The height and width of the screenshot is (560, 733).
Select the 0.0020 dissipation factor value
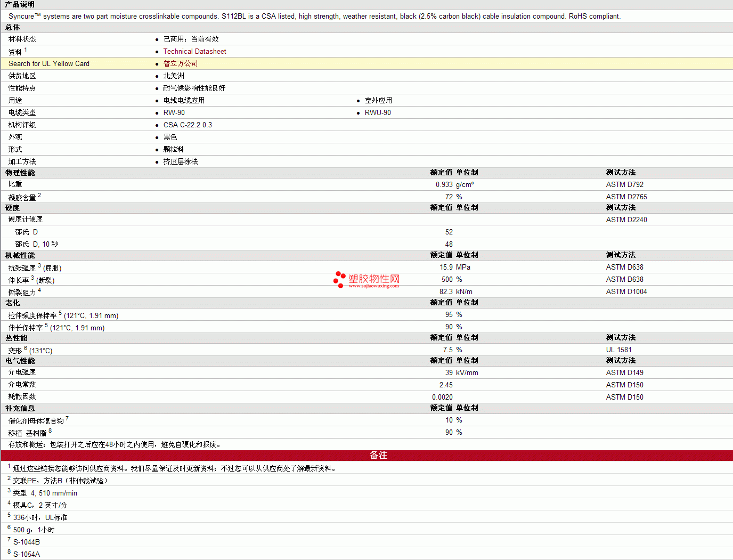[442, 397]
